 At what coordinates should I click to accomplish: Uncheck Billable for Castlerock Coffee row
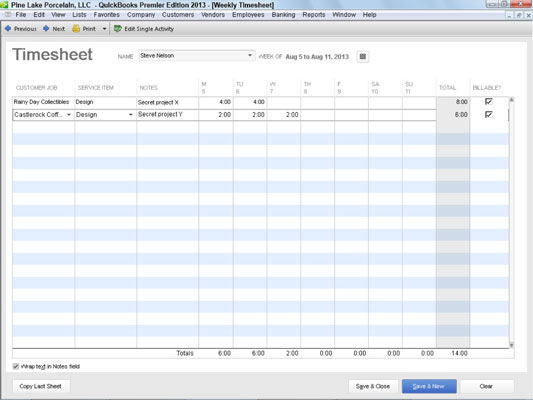tap(488, 115)
